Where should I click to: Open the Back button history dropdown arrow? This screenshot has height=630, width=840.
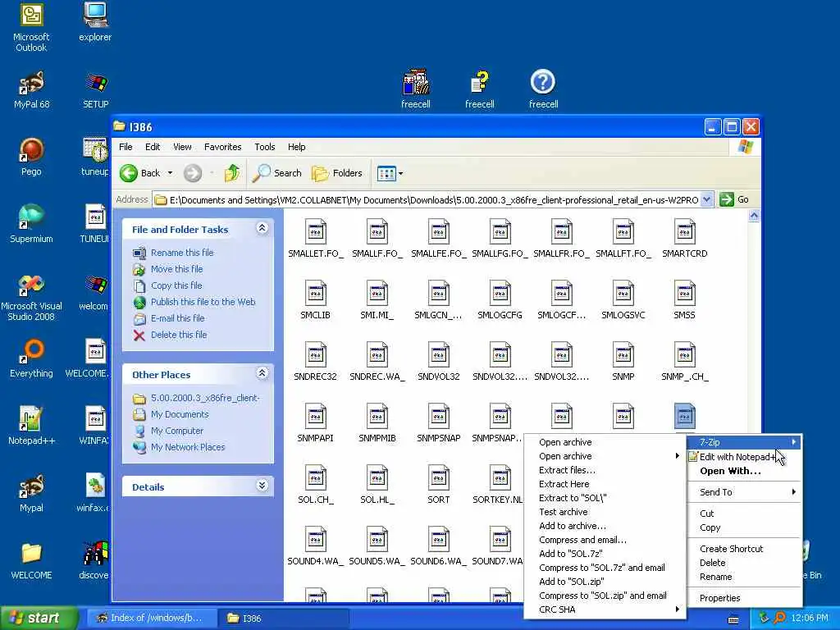coord(170,173)
